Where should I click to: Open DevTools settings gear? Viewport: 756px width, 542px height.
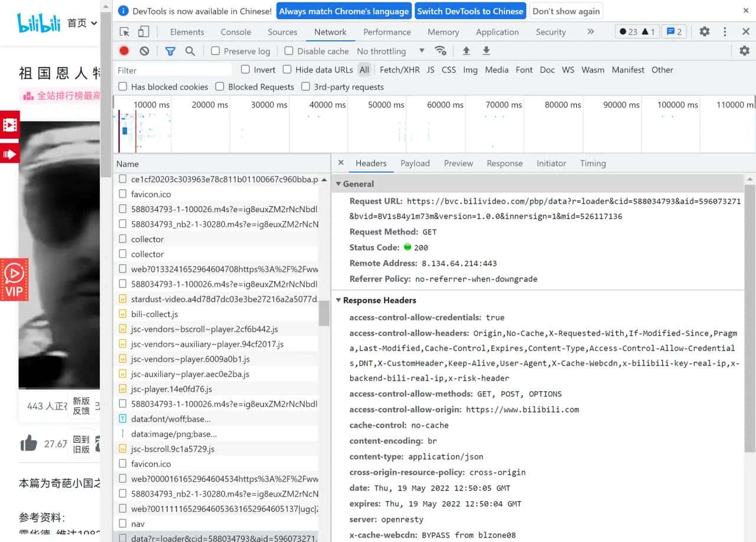(x=705, y=32)
